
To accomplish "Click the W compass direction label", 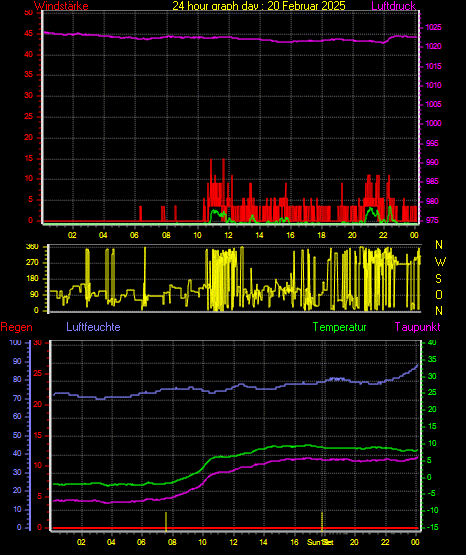I will tap(440, 262).
